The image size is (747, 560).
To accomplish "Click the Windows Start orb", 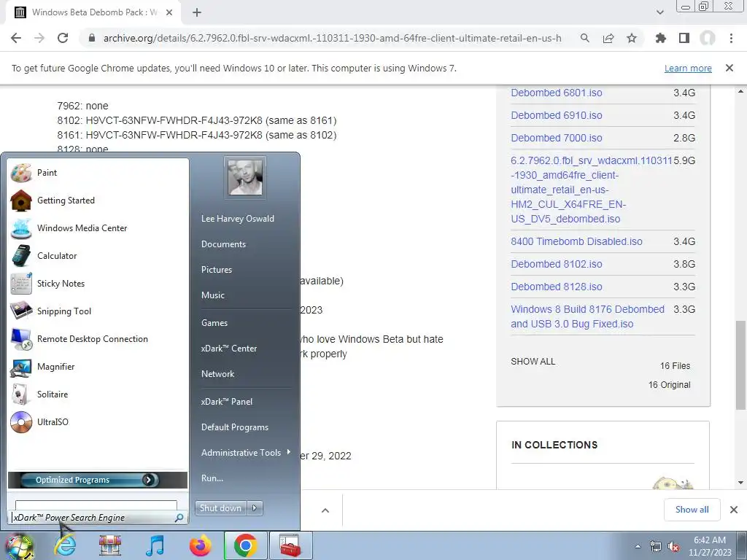I will tap(19, 546).
